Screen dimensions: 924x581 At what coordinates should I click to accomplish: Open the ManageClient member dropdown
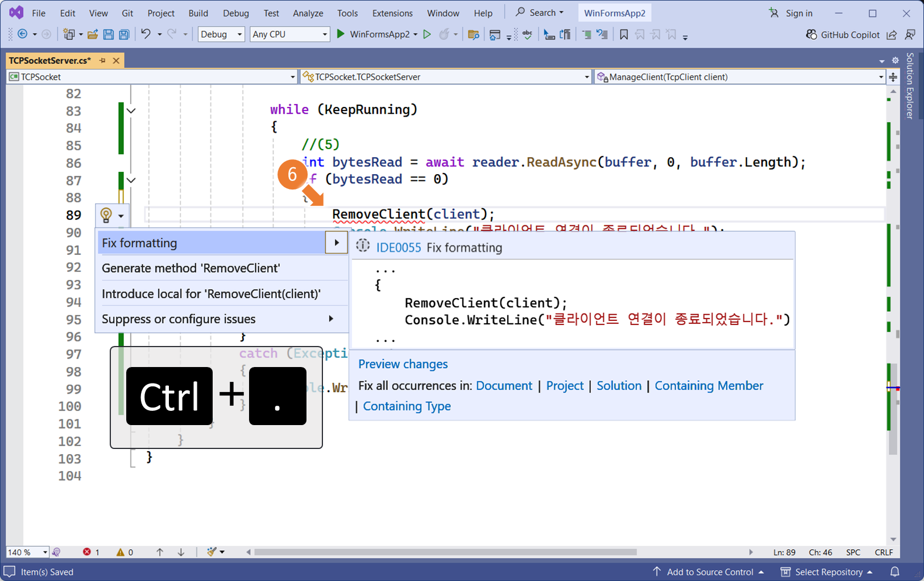740,77
